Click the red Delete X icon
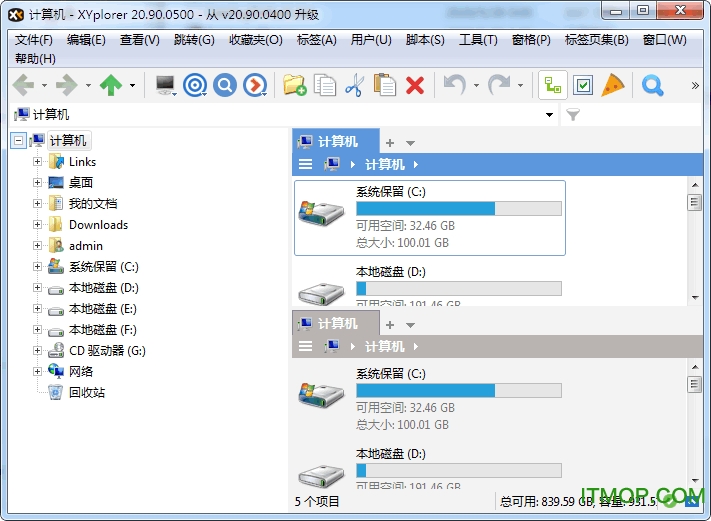711x521 pixels. pyautogui.click(x=415, y=85)
